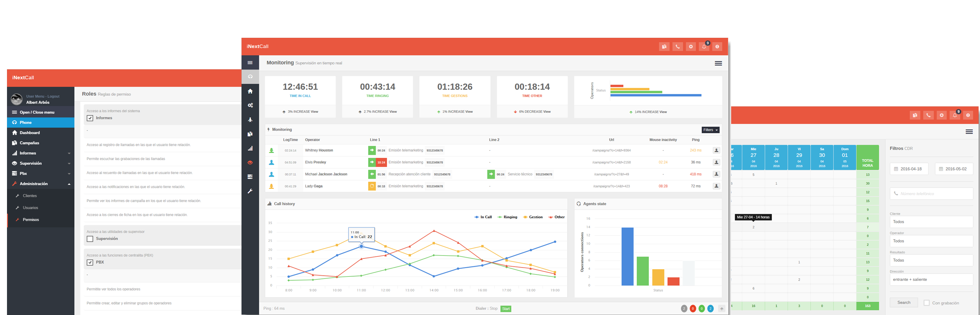Screen dimensions: 980x315
Task: Click the 2016-04-18 start date field
Action: click(x=909, y=169)
